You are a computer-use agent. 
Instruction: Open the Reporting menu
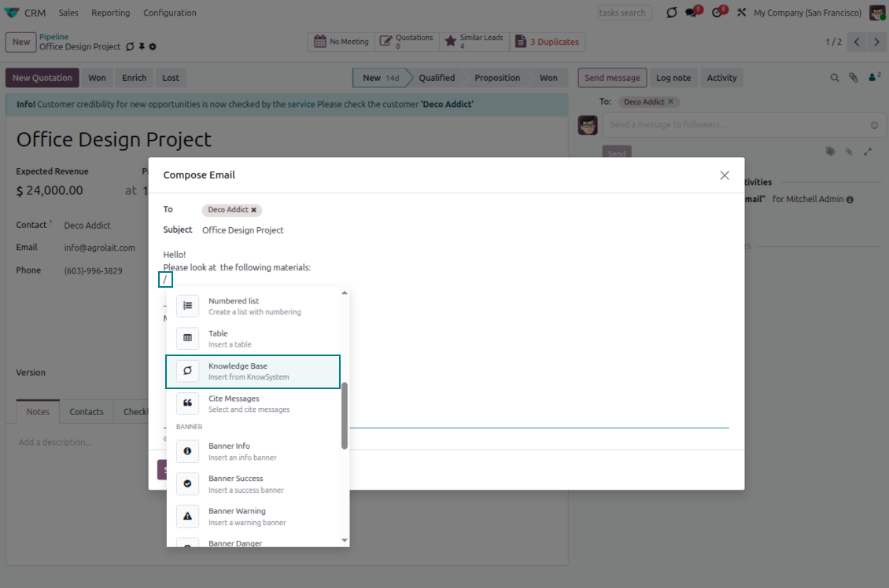tap(110, 13)
